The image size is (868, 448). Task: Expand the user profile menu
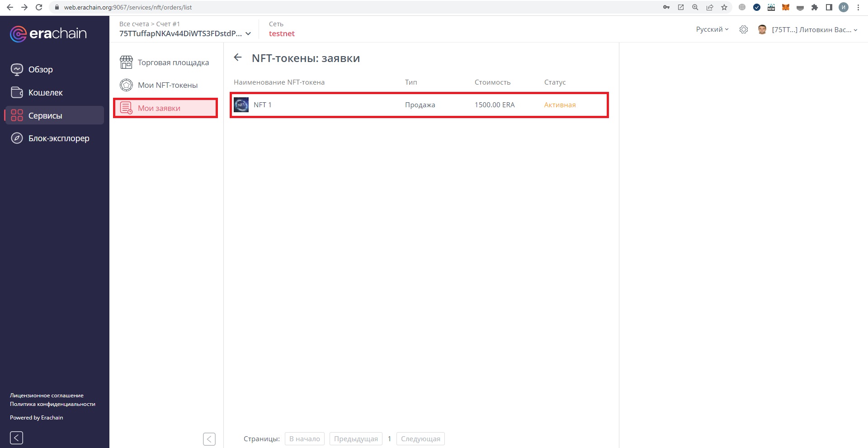point(814,30)
